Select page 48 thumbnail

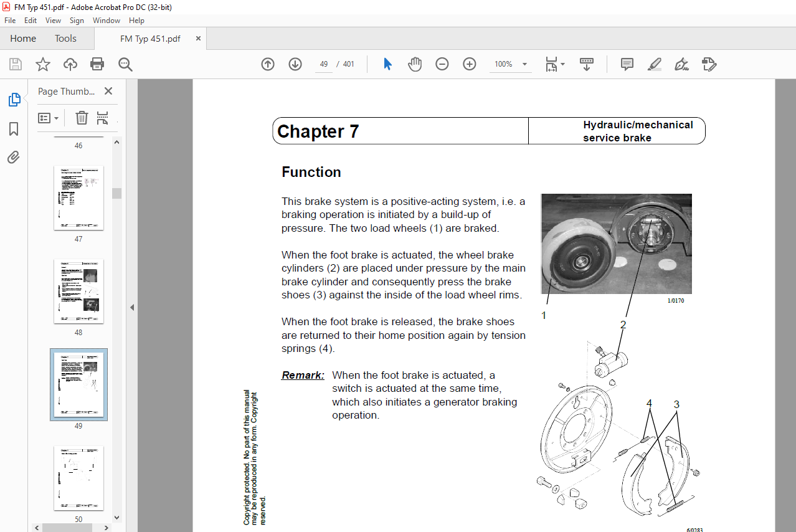78,291
